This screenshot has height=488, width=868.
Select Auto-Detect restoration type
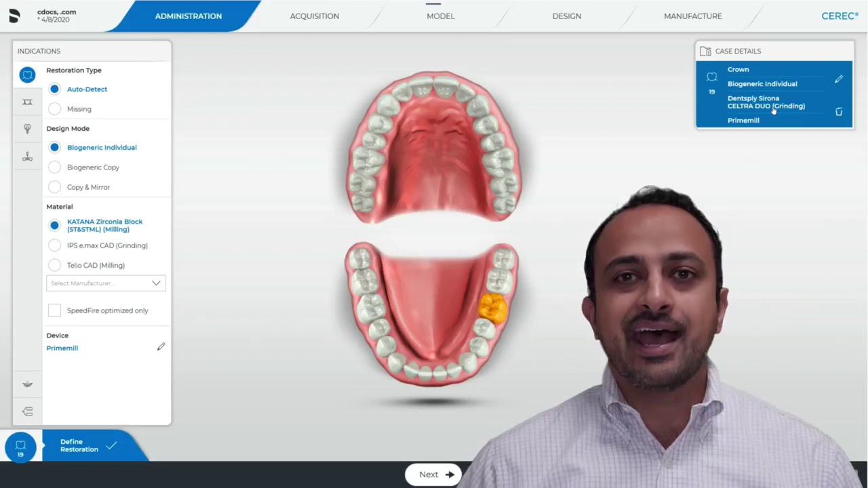(54, 89)
